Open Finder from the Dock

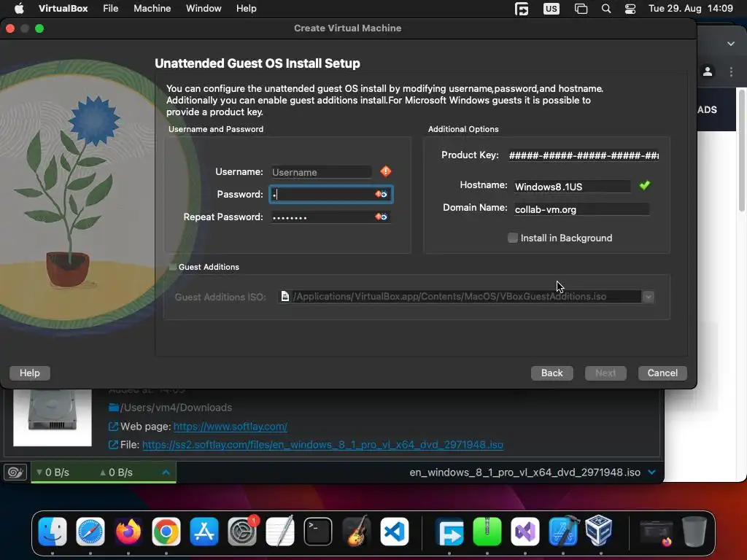(53, 531)
